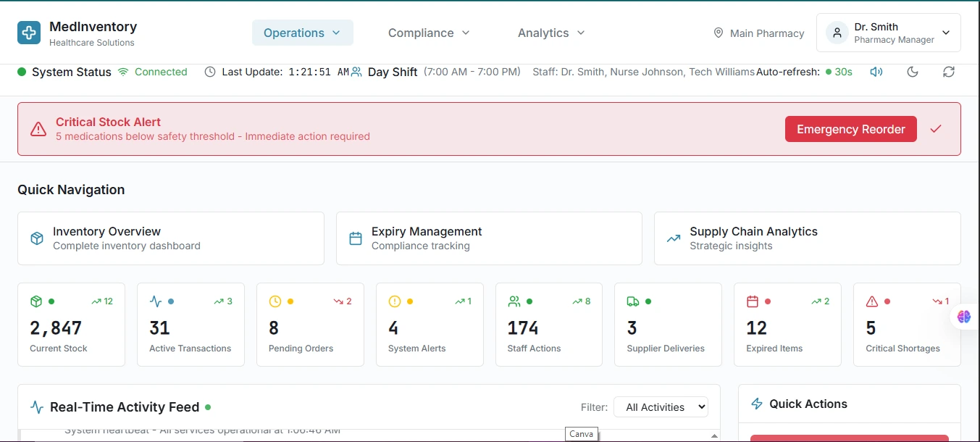980x442 pixels.
Task: Open the Analytics menu
Action: (x=550, y=33)
